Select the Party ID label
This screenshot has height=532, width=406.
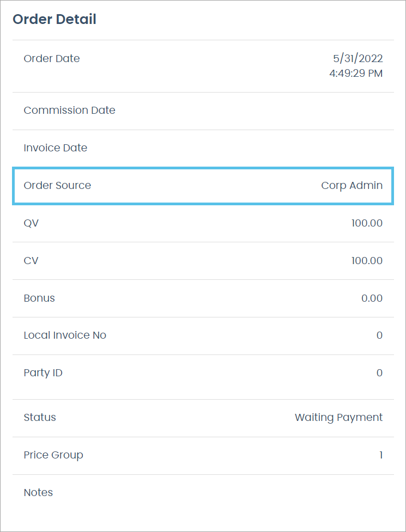tap(43, 373)
